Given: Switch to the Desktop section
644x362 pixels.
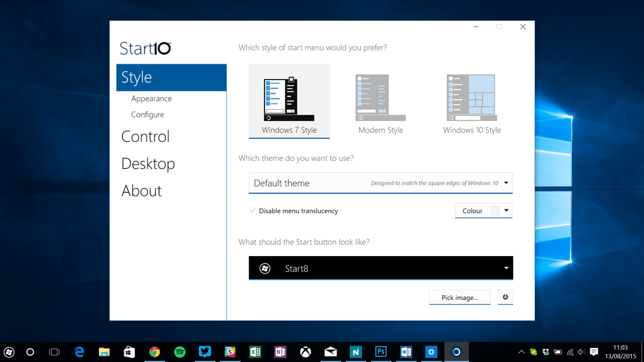Looking at the screenshot, I should pos(148,164).
